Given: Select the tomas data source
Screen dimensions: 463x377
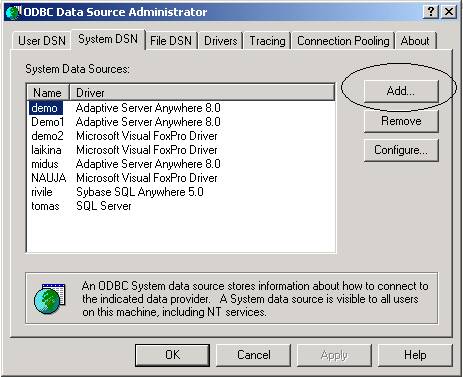Looking at the screenshot, I should click(x=45, y=206).
